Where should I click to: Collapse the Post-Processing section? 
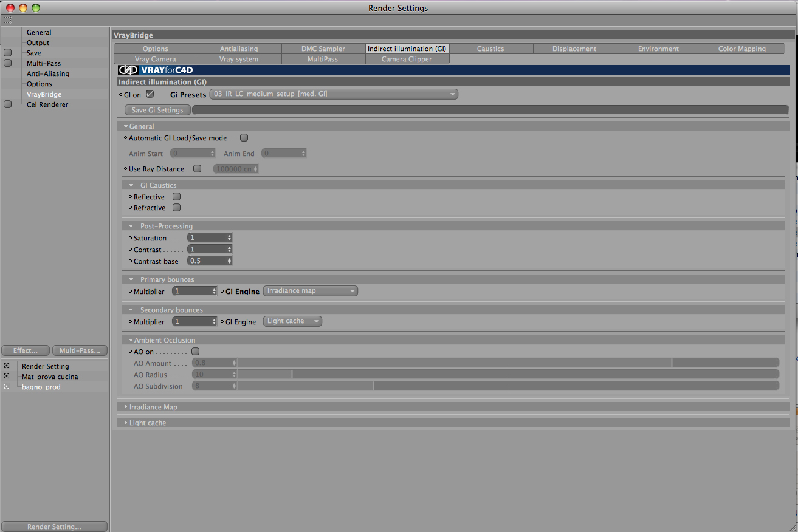coord(131,226)
